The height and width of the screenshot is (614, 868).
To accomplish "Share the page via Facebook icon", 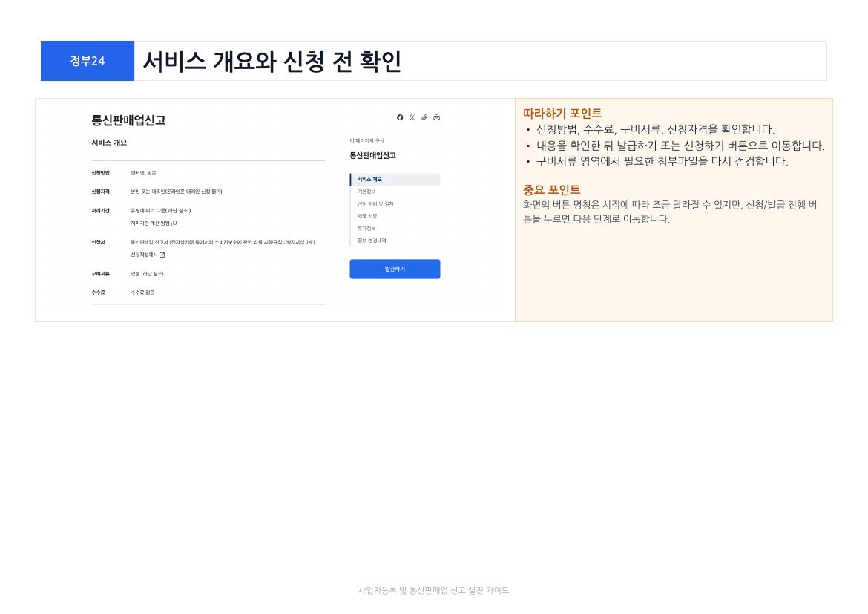I will pos(400,117).
